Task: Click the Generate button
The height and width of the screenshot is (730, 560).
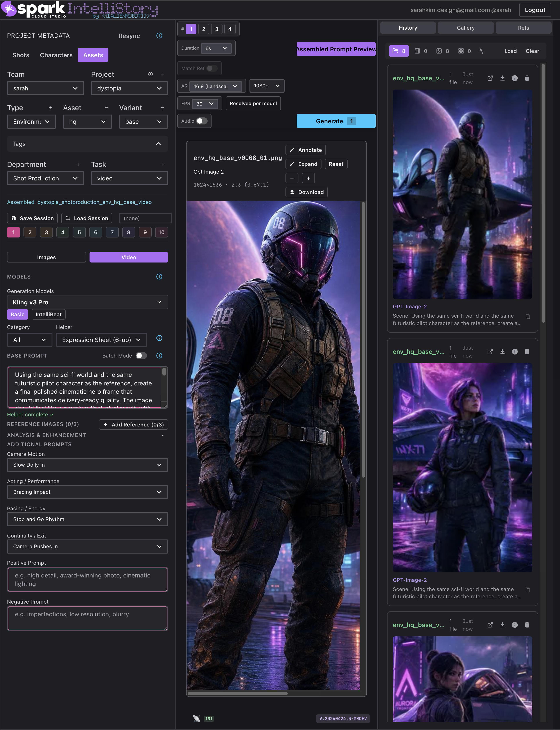Action: click(336, 121)
